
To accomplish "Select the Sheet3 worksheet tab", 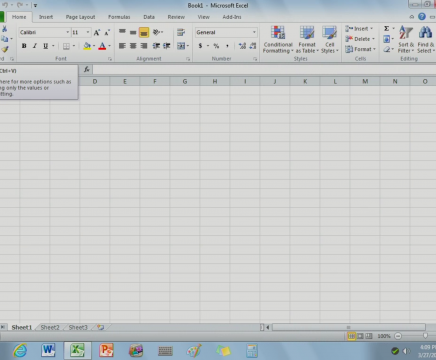I will [x=78, y=327].
